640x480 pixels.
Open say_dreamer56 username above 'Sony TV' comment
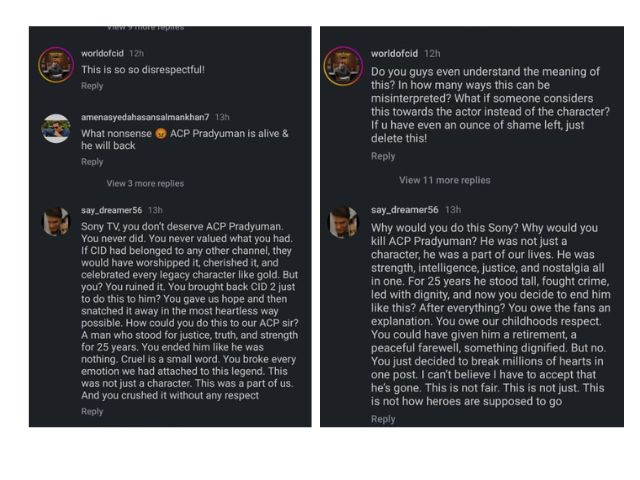point(111,210)
